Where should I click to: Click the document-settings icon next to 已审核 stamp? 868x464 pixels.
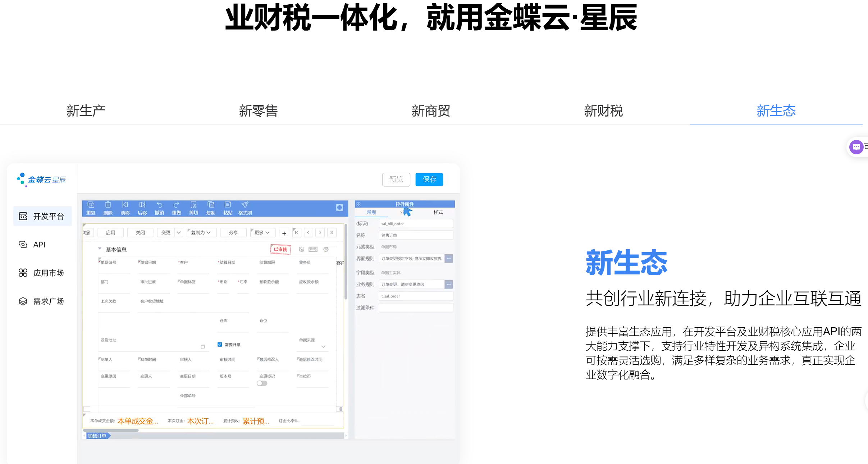301,249
